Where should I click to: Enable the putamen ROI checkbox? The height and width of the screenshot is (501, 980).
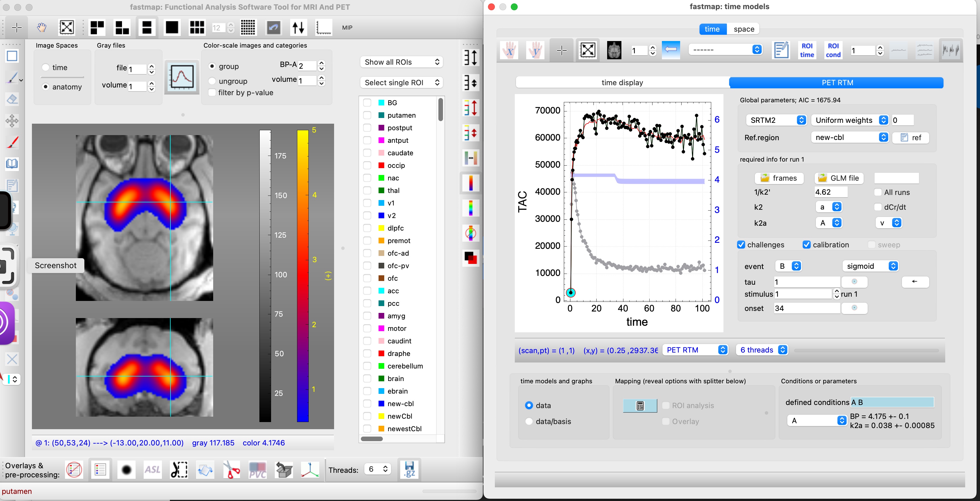[367, 115]
